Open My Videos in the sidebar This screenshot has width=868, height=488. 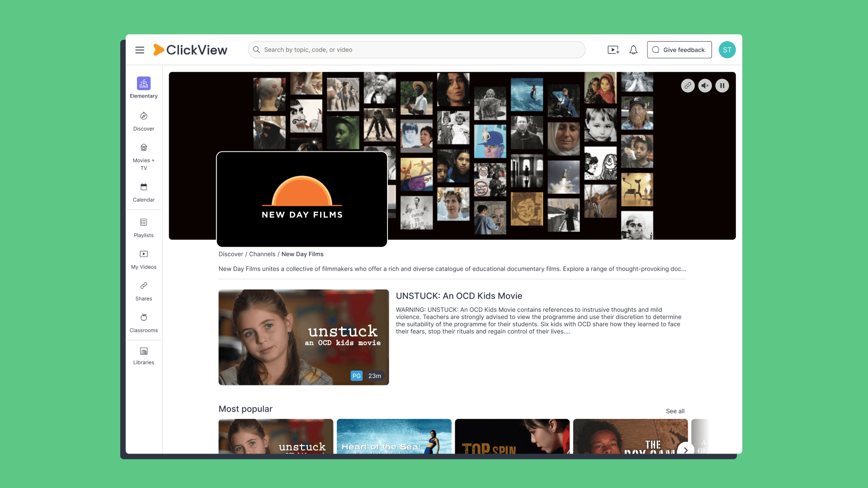pyautogui.click(x=144, y=260)
